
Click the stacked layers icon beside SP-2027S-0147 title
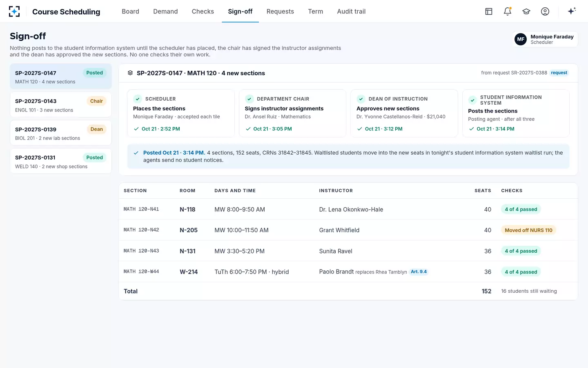pos(130,73)
